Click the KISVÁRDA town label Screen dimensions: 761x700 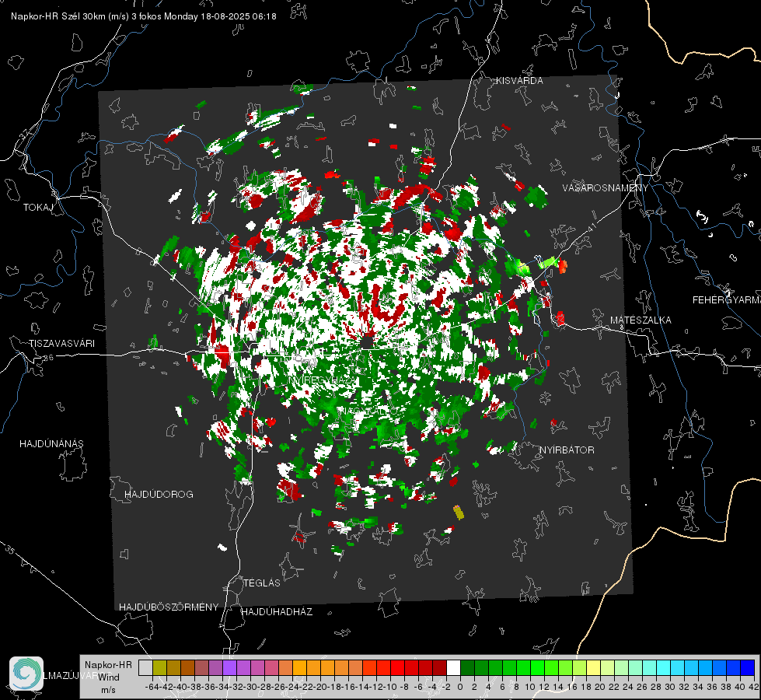coord(519,81)
